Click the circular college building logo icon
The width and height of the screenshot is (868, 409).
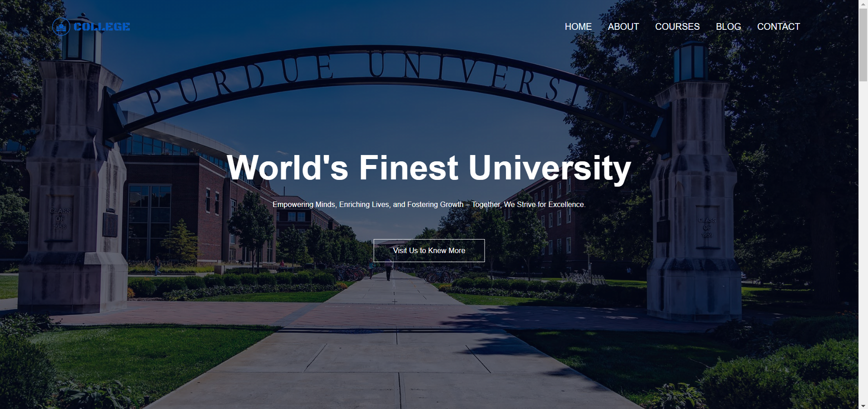[x=61, y=27]
